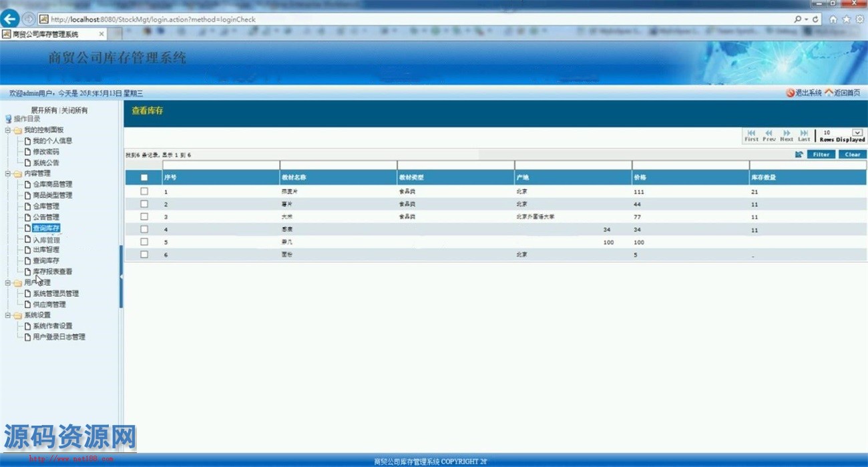The width and height of the screenshot is (868, 467).
Task: Open 系统作者设置 in the tree
Action: [x=53, y=326]
